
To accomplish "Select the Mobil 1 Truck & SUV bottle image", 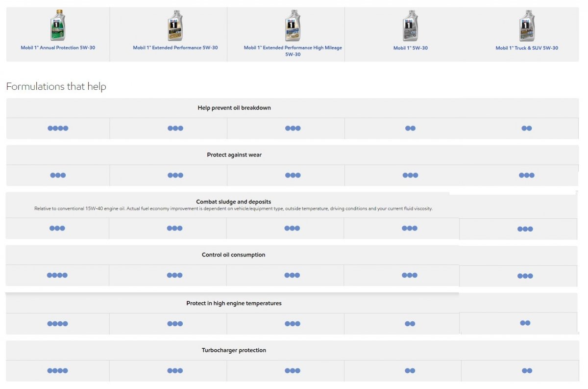I will click(x=527, y=26).
